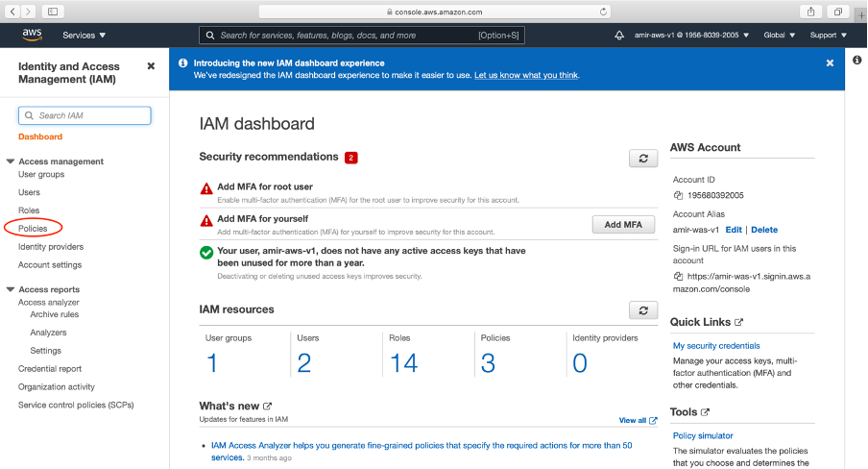Viewport: 868px width, 469px height.
Task: Open My security credentials link
Action: click(716, 346)
